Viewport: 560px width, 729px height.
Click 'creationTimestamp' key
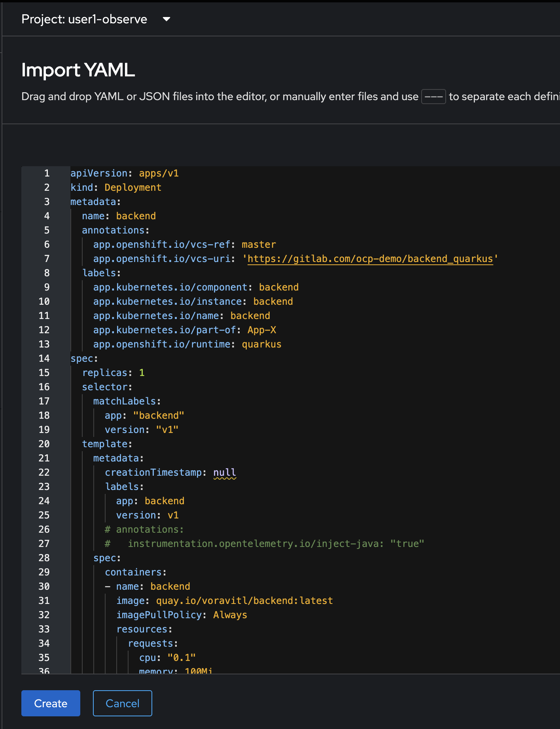tap(153, 473)
